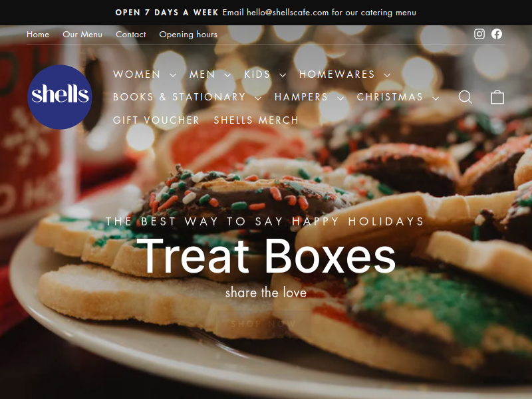Expand Books & Stationary menu

coord(187,97)
